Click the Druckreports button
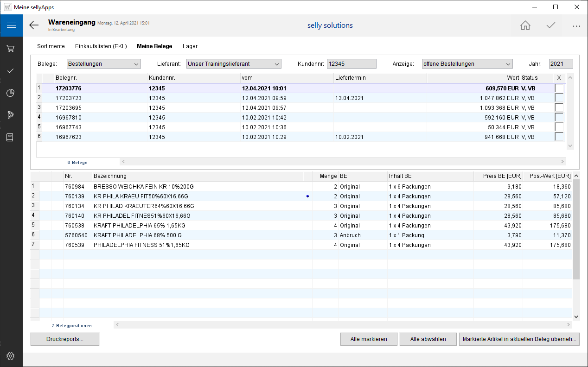Screen dimensions: 588x367 (65, 339)
